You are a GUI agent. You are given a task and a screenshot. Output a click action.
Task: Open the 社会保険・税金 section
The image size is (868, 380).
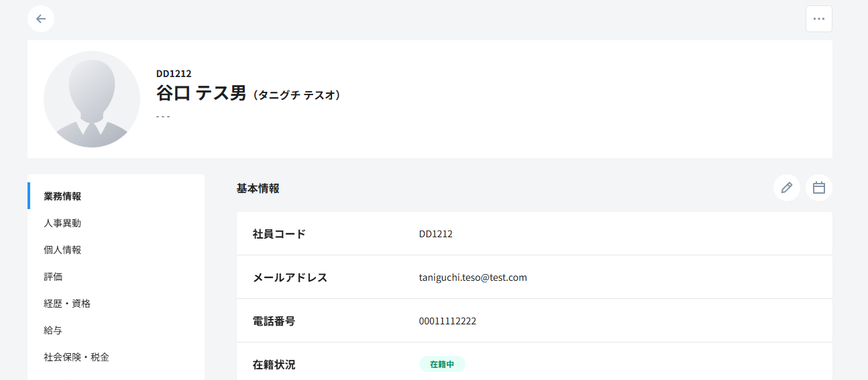(x=76, y=357)
